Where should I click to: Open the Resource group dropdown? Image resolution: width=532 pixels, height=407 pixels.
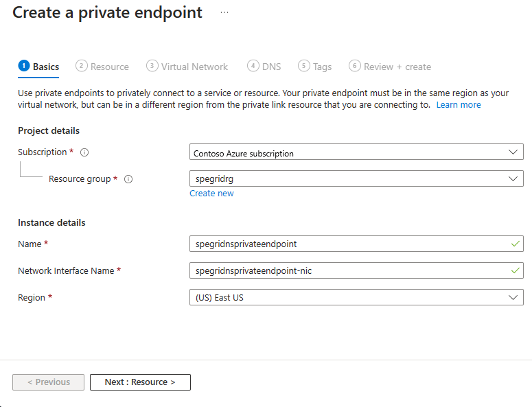click(356, 178)
